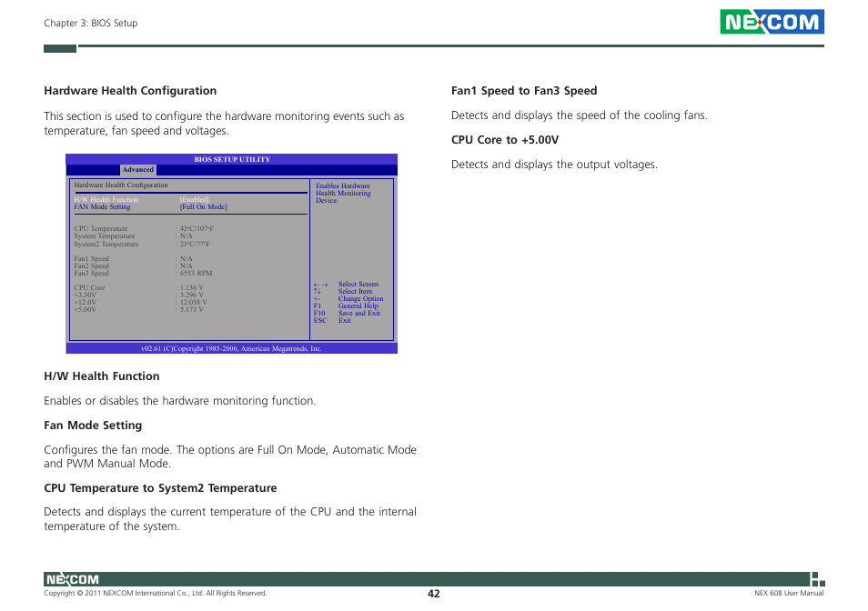Click the Save and Exit F10 entry
Image resolution: width=868 pixels, height=611 pixels.
(347, 313)
